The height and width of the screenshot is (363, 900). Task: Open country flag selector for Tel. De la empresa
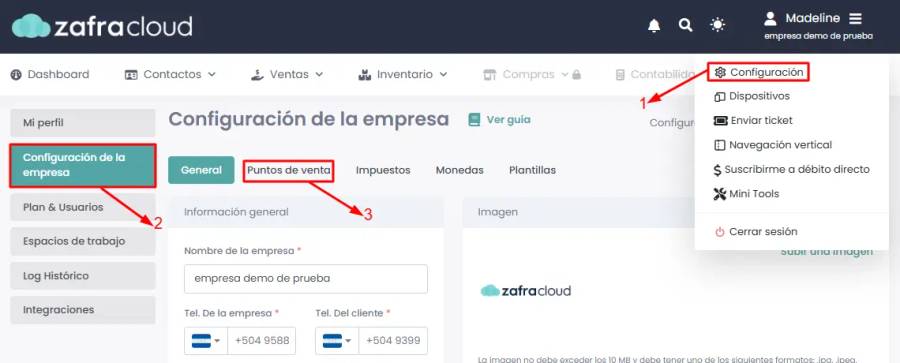[206, 341]
